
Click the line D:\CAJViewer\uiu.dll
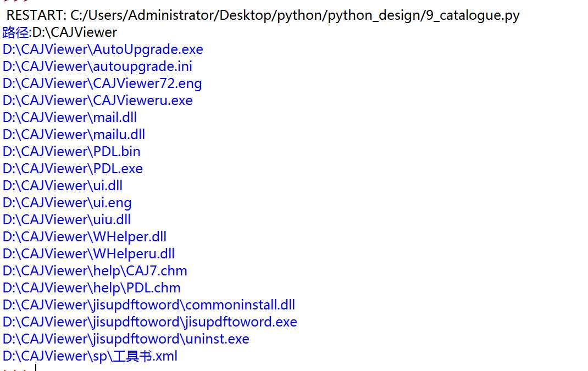[x=66, y=219]
